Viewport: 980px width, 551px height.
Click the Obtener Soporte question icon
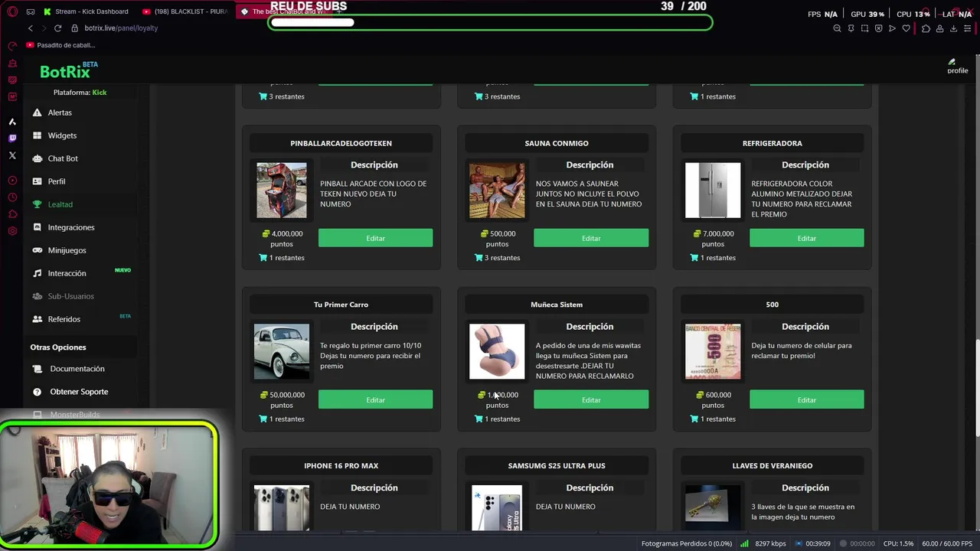[x=37, y=392]
